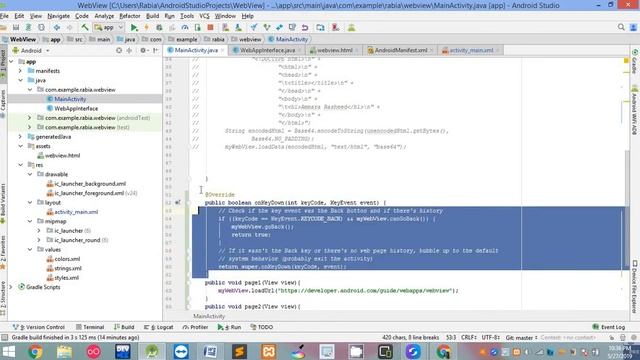Open File Explorer from the taskbar
The height and width of the screenshot is (360, 640).
[64, 351]
